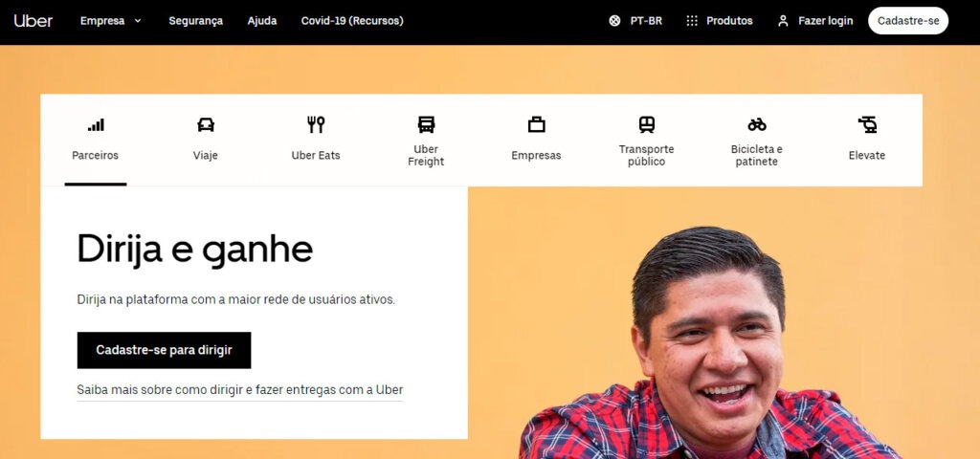Click the globe language icon

614,21
